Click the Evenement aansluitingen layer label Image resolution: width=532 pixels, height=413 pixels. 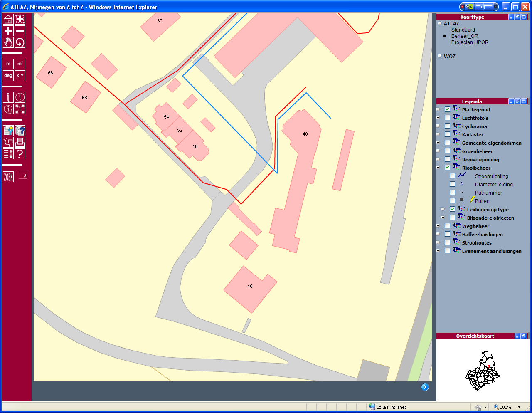coord(492,251)
